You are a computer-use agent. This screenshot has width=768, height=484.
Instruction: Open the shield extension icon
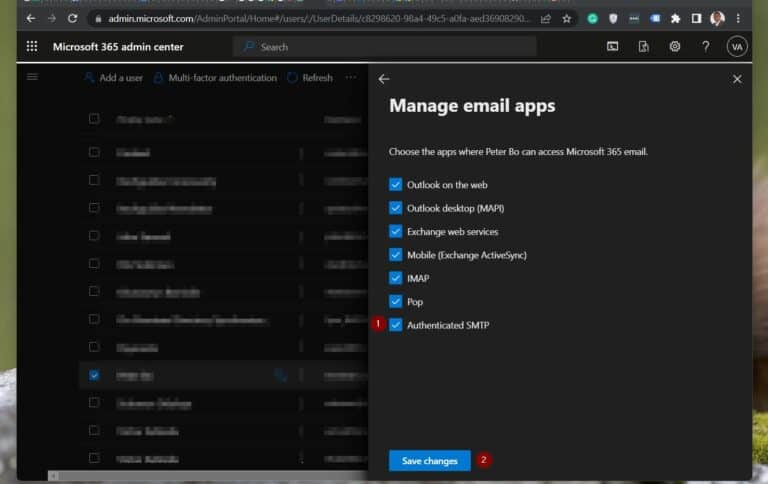coord(613,19)
